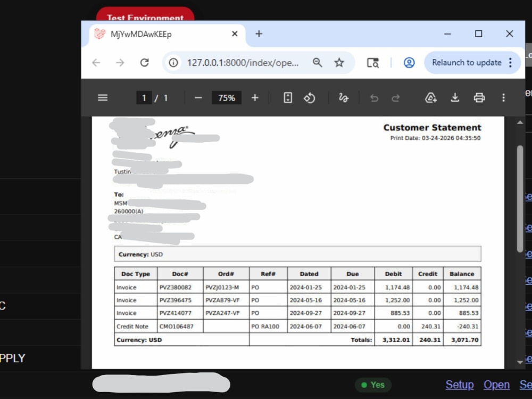Click the undo arrow in PDF toolbar
Screen dimensions: 532x399
(x=374, y=98)
